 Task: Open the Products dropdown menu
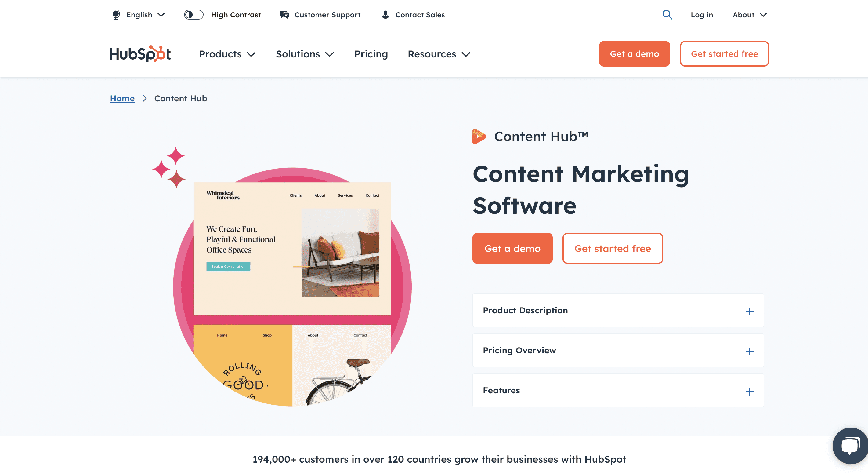coord(227,54)
